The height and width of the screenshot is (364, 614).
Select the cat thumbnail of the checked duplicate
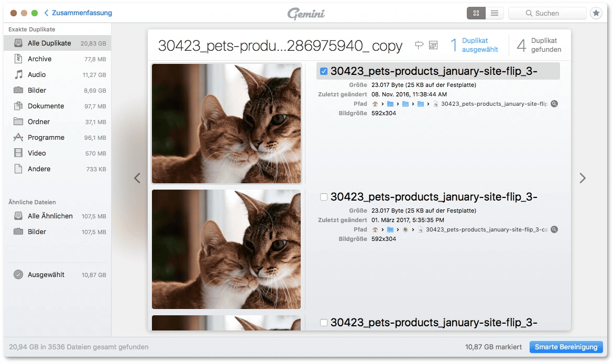coord(226,124)
